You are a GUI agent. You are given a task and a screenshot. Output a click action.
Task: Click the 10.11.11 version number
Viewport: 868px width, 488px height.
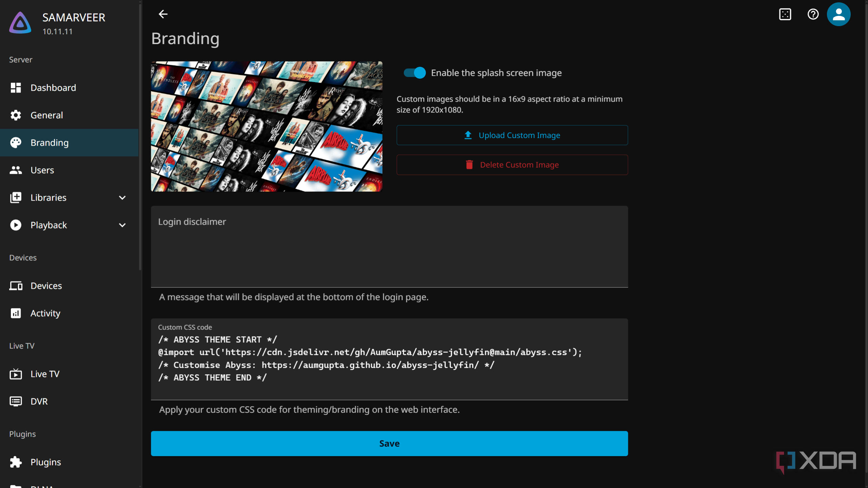click(x=57, y=32)
